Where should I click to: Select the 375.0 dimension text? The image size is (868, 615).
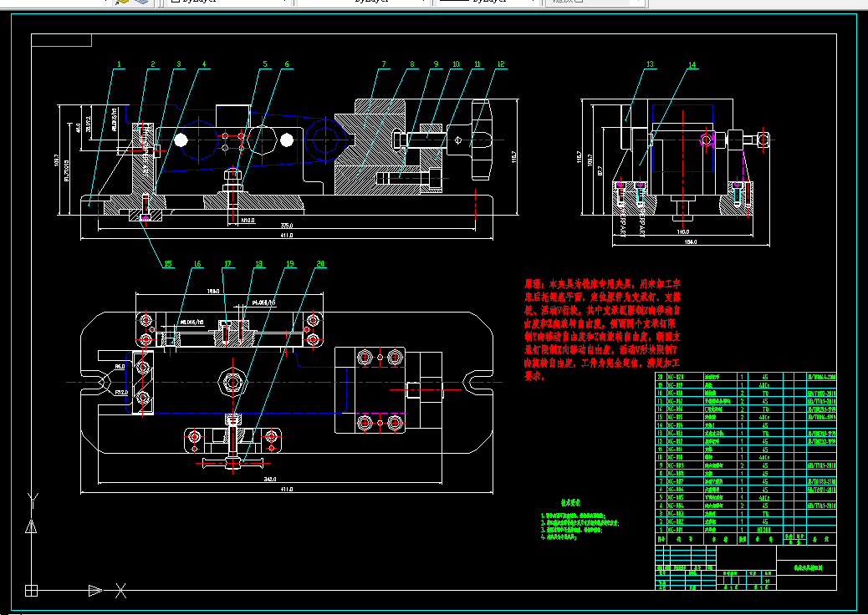point(287,226)
